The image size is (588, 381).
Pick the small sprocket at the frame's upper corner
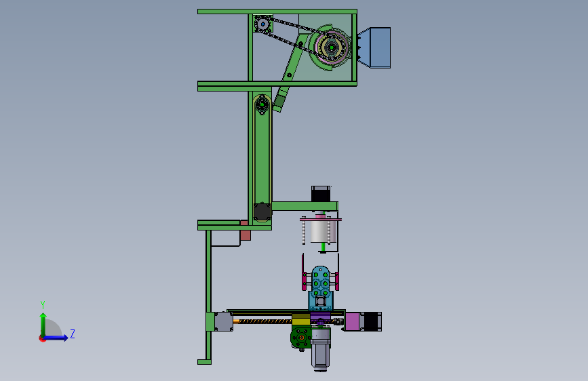[x=263, y=24]
